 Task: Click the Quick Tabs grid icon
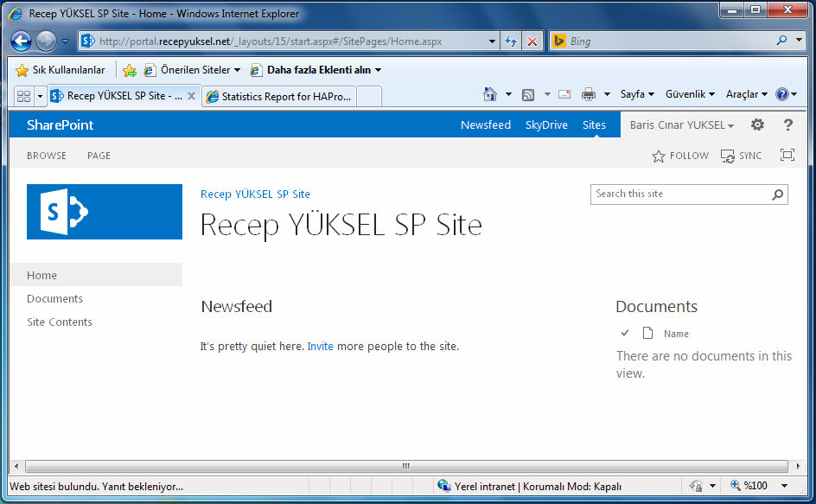tap(23, 96)
